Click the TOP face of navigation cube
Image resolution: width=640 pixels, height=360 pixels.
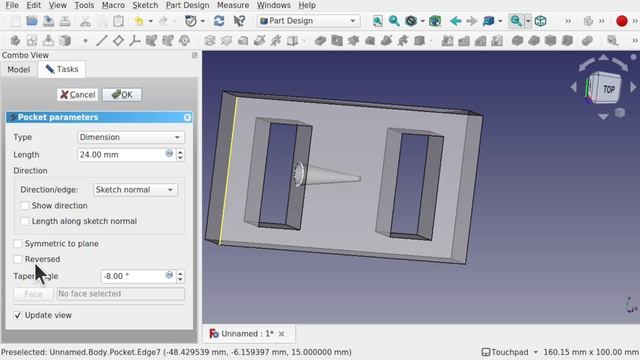(609, 89)
